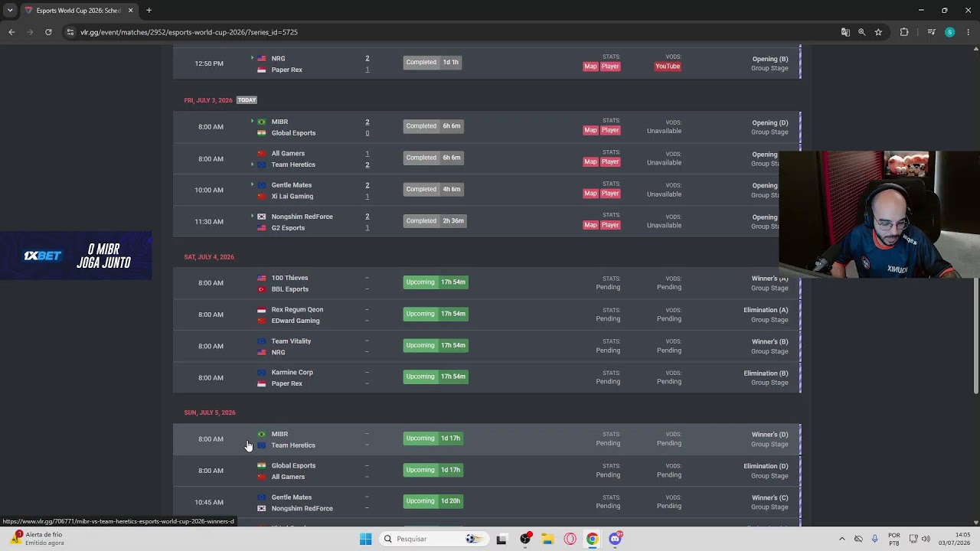Open Player stats for NRG vs Paper Rex
Viewport: 980px width, 551px height.
point(610,67)
